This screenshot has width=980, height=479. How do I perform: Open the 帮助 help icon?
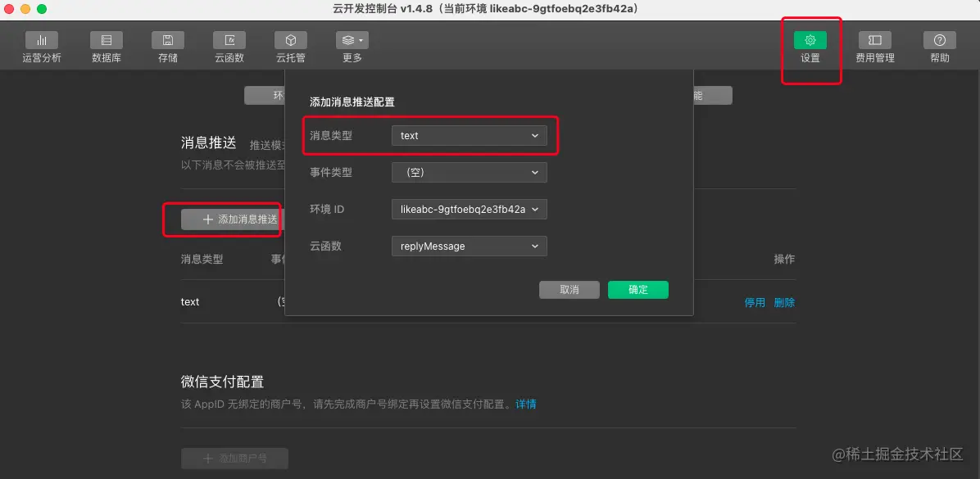pos(939,41)
